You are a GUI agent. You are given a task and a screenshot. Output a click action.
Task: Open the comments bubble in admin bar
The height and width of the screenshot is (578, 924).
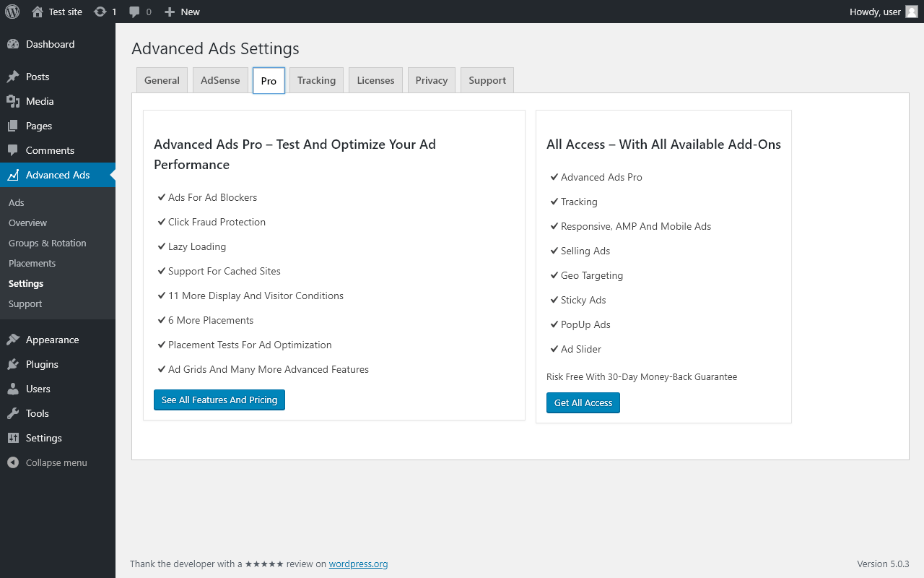[x=134, y=12]
